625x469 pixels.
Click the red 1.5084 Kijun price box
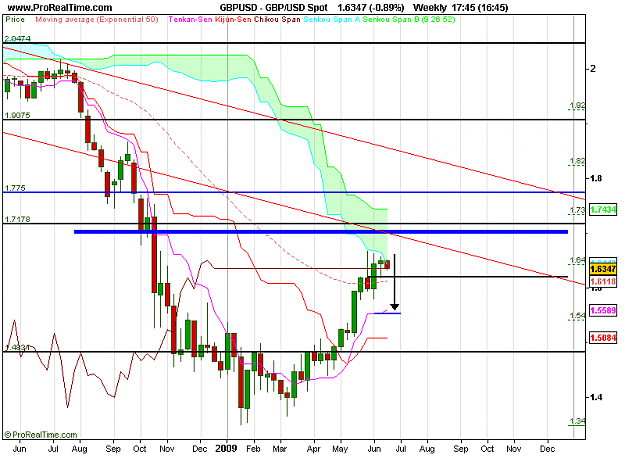(603, 338)
